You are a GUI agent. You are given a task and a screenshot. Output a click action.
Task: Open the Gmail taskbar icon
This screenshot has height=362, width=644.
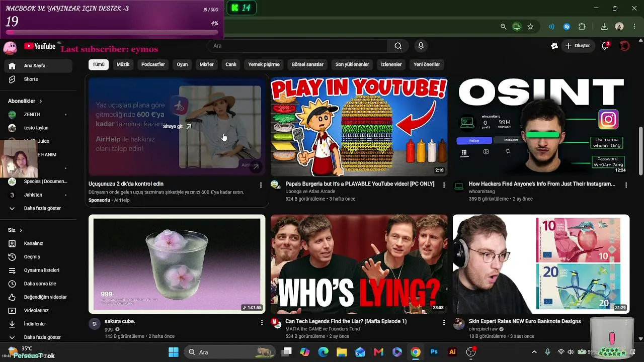(378, 352)
